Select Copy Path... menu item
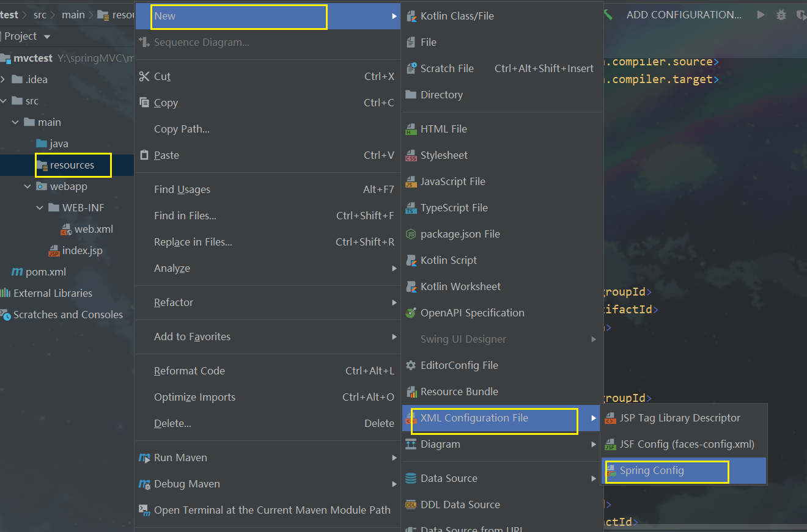This screenshot has width=807, height=532. [x=267, y=129]
